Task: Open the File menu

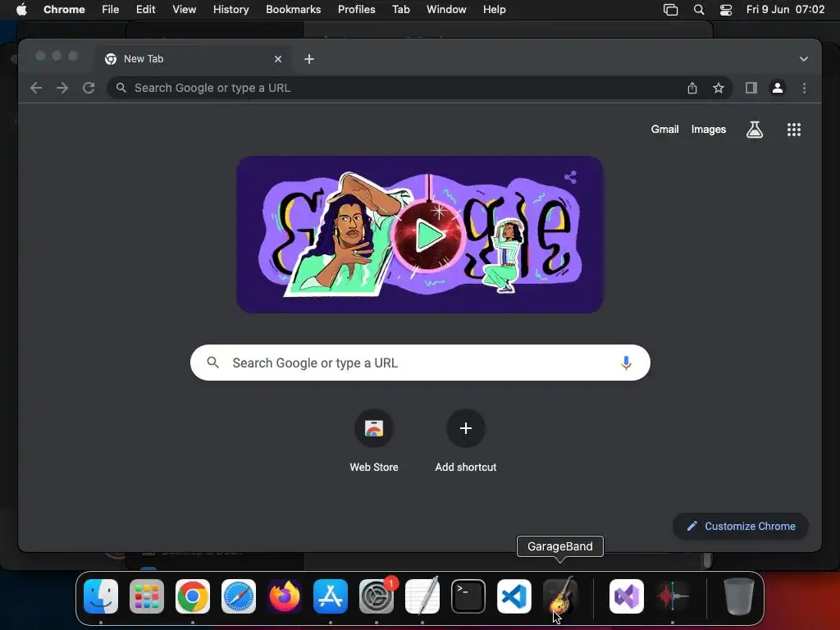Action: 111,10
